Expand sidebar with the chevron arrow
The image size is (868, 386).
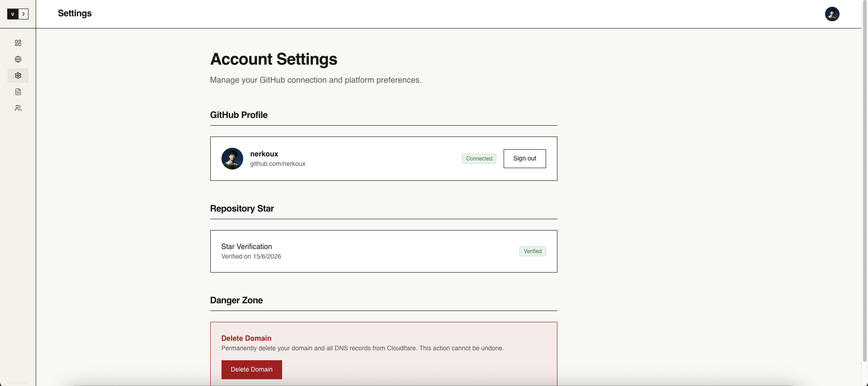tap(24, 14)
